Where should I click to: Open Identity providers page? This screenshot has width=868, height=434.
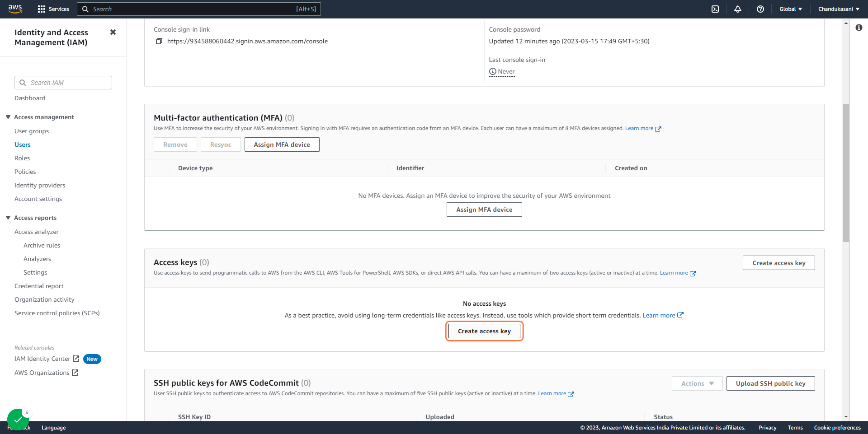click(40, 185)
